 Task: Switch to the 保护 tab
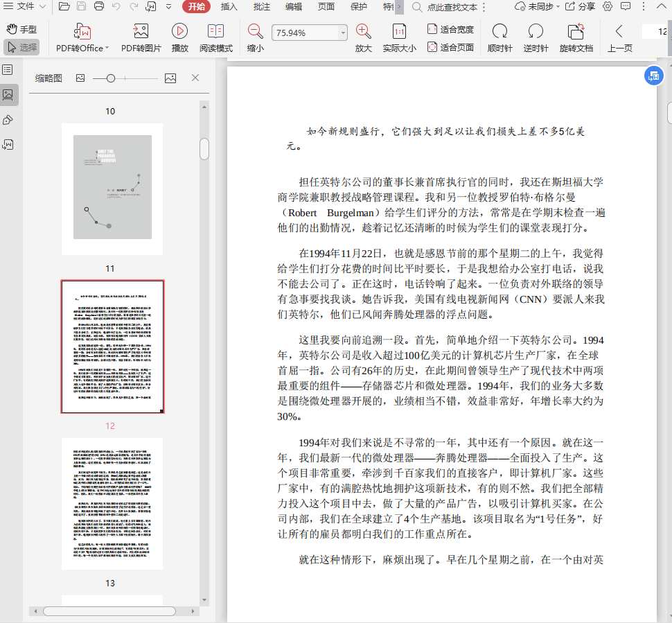[359, 6]
